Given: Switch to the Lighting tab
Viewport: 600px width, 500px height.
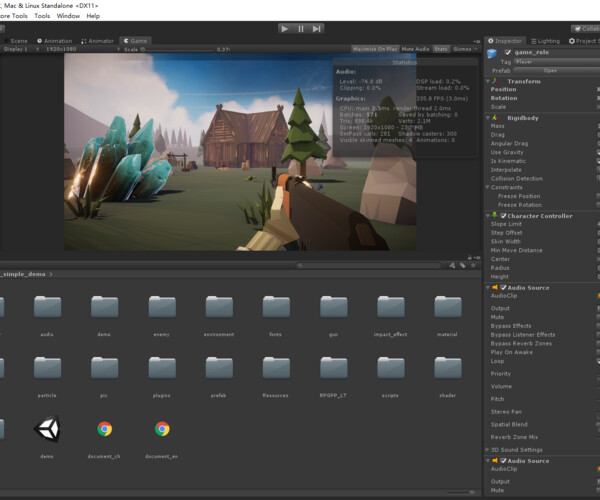Looking at the screenshot, I should [546, 41].
